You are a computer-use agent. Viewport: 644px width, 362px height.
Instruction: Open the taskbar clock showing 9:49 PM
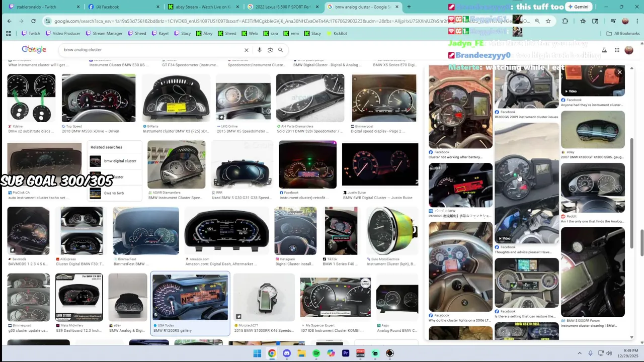tap(628, 353)
